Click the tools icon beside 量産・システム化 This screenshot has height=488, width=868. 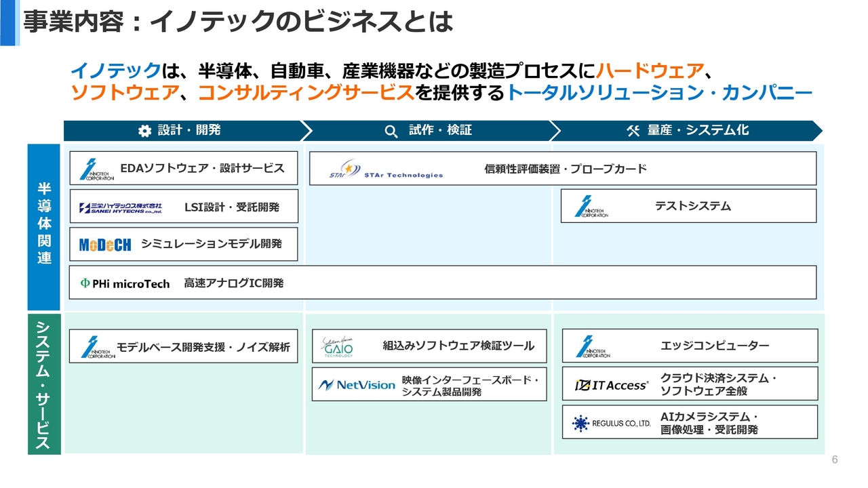point(633,131)
